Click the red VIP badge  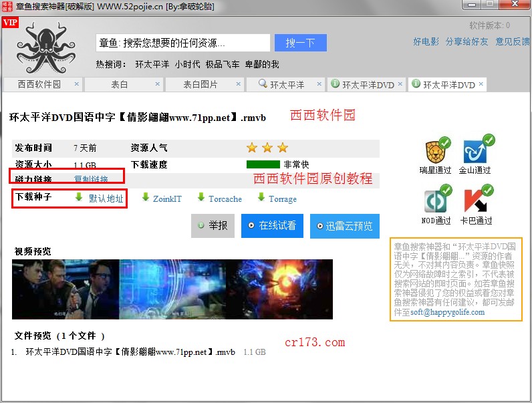pos(10,23)
